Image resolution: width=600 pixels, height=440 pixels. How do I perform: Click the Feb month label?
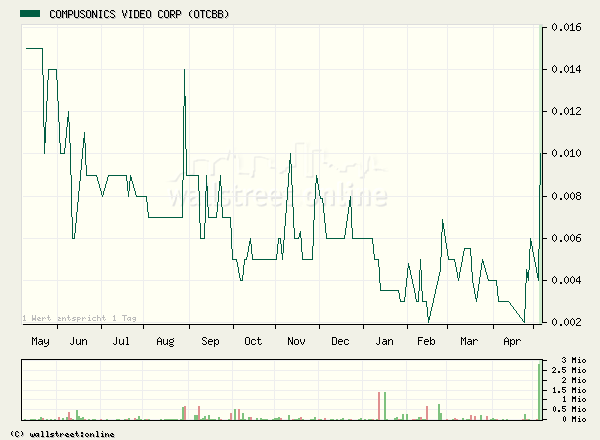[426, 341]
